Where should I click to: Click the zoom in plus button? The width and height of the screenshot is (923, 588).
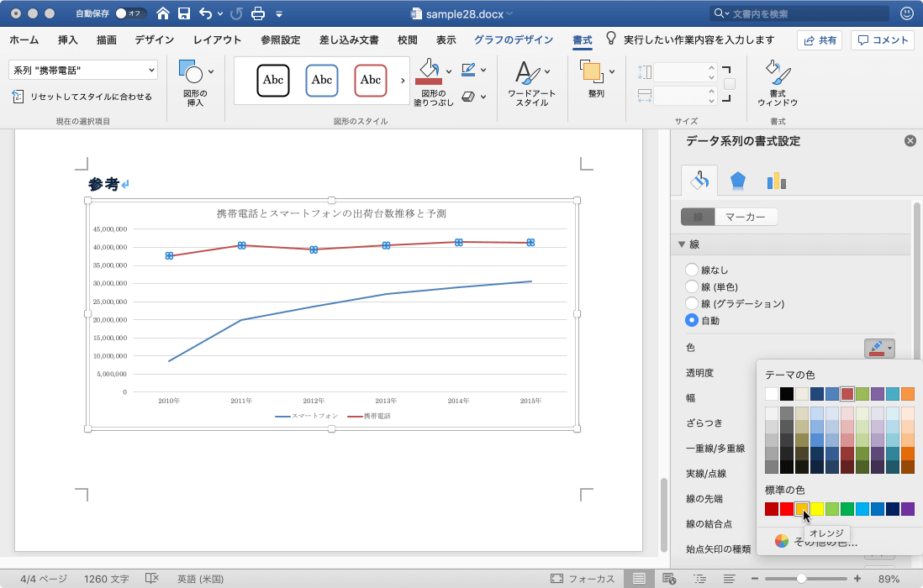[x=857, y=579]
